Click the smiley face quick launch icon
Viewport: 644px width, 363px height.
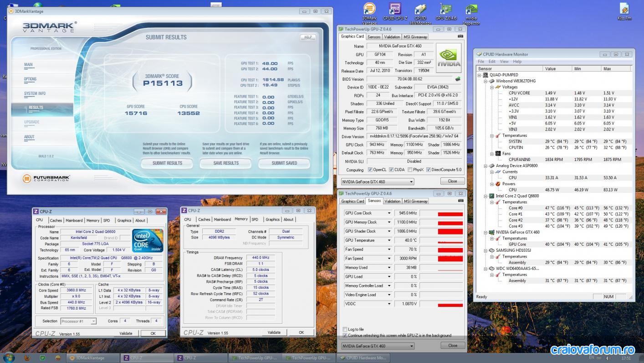[x=58, y=358]
